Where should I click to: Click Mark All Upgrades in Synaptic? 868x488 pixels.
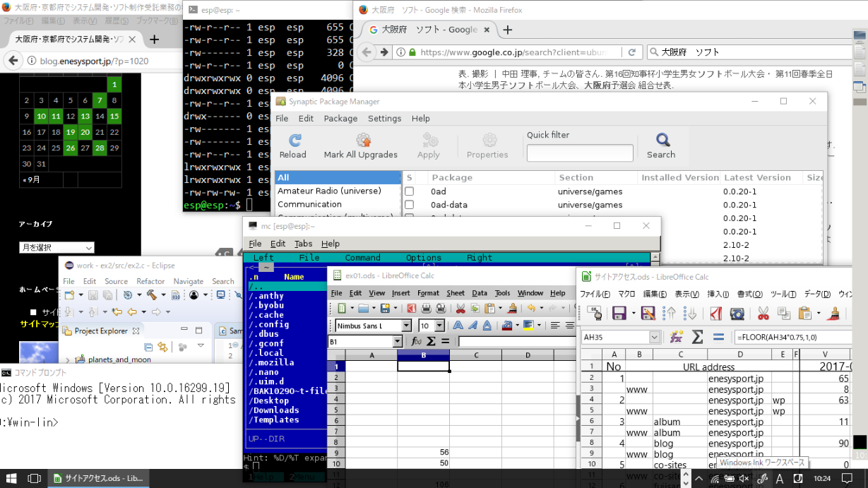361,146
